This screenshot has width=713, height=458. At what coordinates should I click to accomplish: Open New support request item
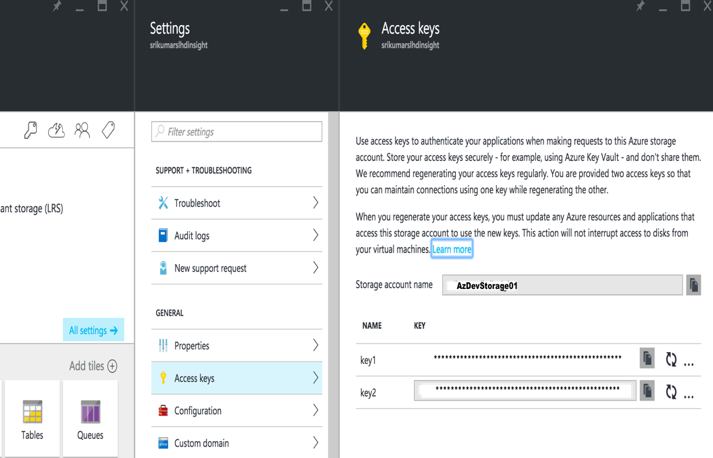click(x=236, y=268)
